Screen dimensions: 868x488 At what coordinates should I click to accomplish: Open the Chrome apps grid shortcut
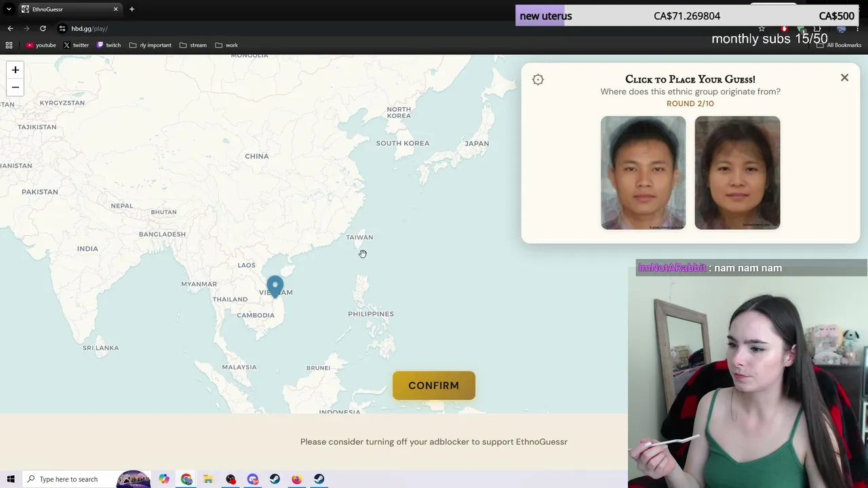(x=9, y=45)
